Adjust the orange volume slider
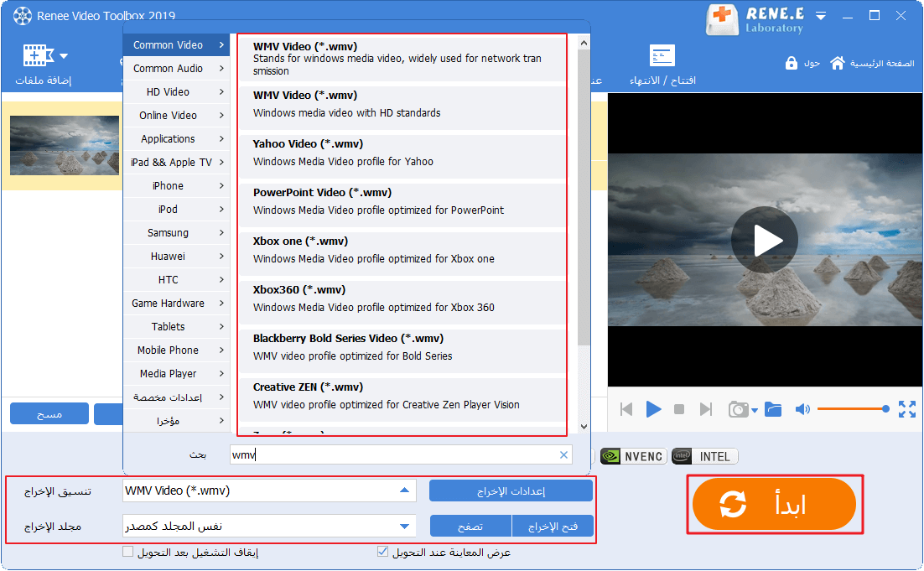 tap(853, 409)
